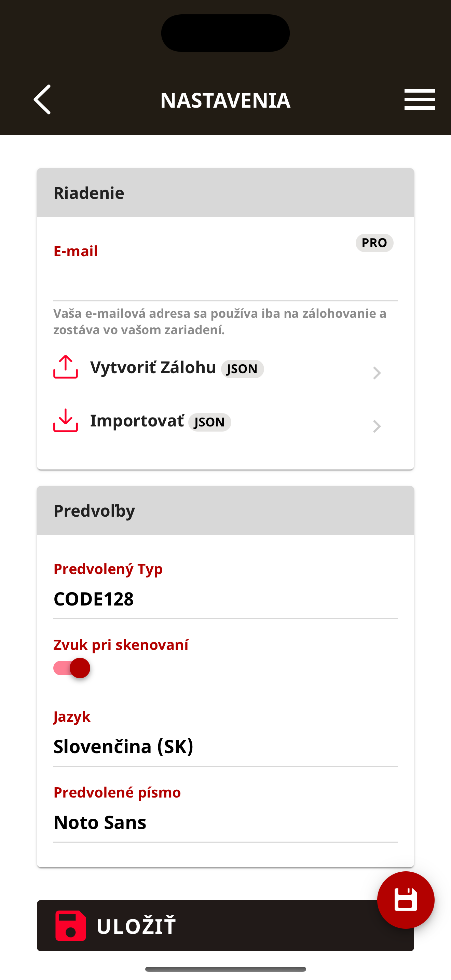The height and width of the screenshot is (980, 451).
Task: Tap the floppy disk icon beside Uložiť
Action: (70, 925)
